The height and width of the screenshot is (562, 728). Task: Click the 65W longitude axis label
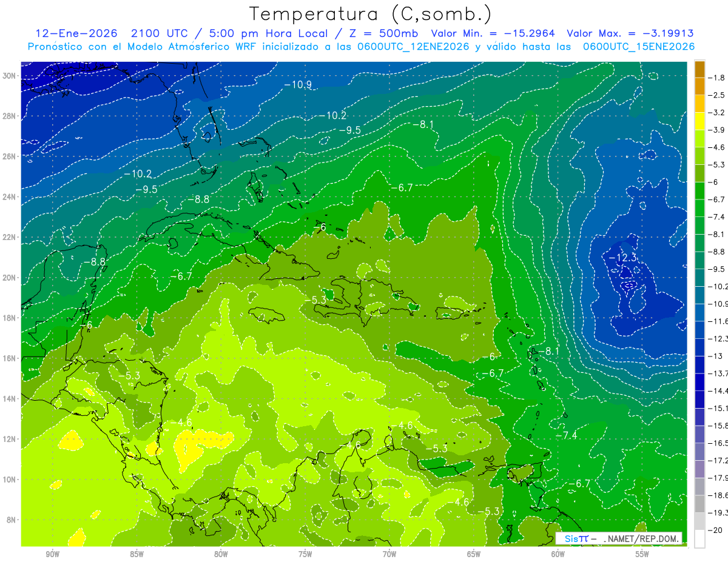(474, 554)
